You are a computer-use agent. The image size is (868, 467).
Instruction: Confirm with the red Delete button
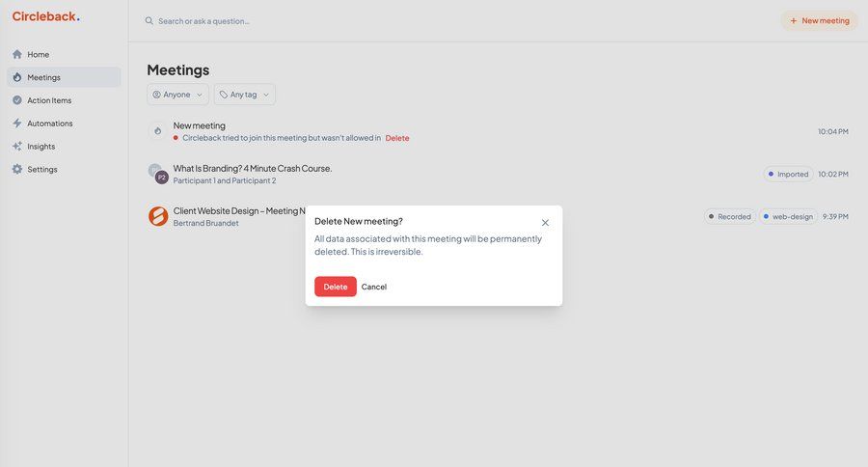335,287
